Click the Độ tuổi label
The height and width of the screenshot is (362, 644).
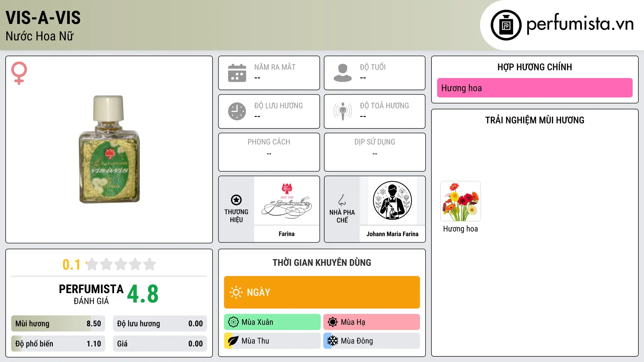coord(373,67)
